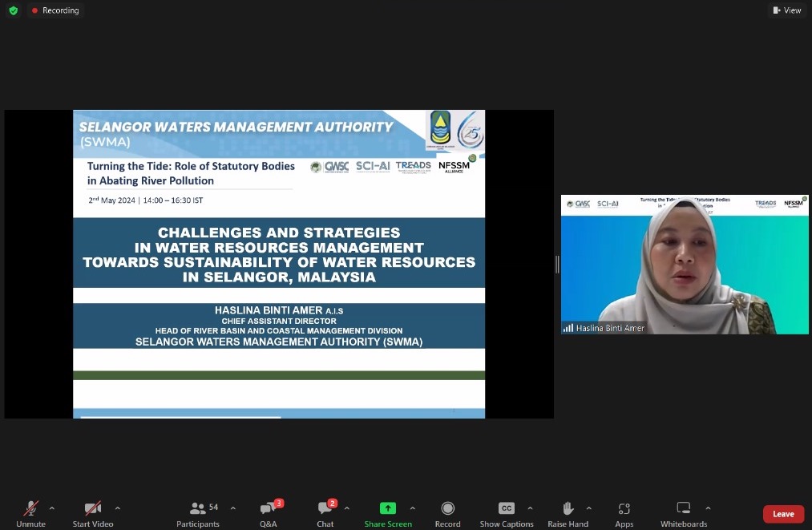
Task: Start Video camera
Action: (93, 514)
